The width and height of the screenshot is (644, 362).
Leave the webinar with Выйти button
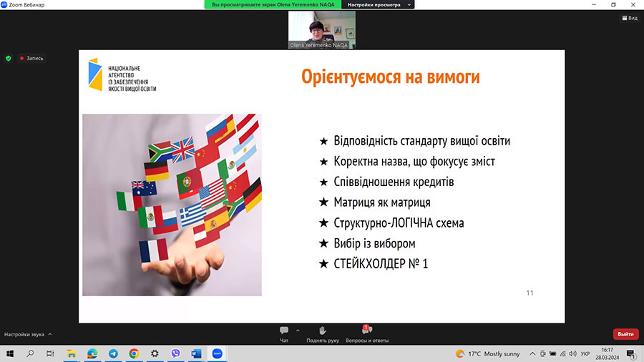(625, 334)
